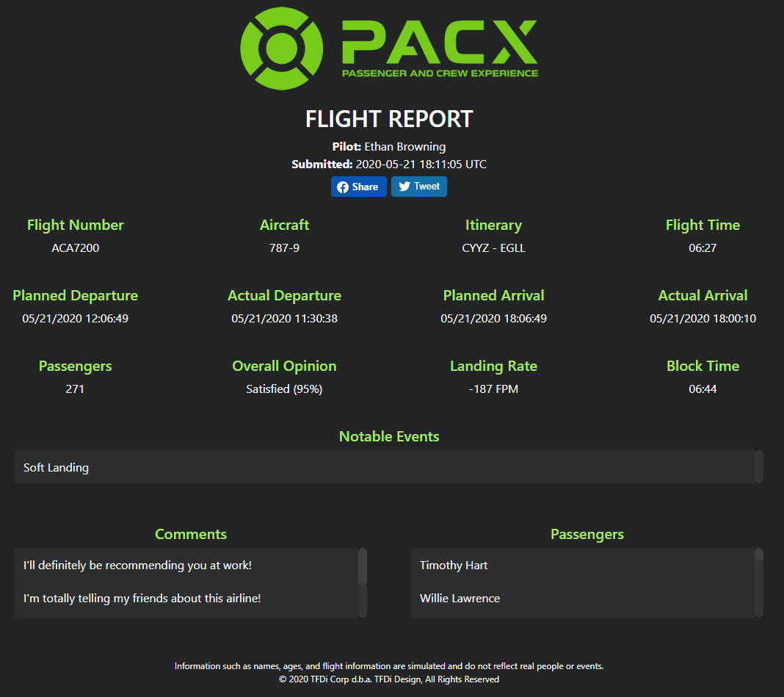Select the Soft Landing notable event entry

coord(55,467)
